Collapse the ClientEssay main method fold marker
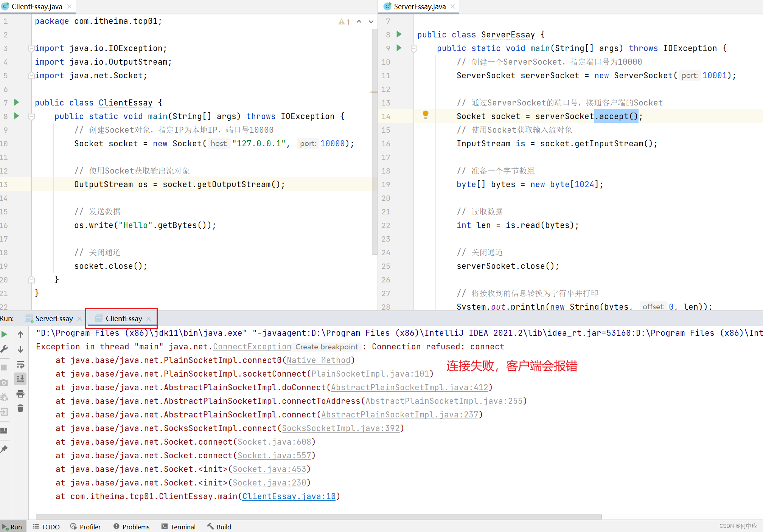This screenshot has width=763, height=532. [32, 116]
